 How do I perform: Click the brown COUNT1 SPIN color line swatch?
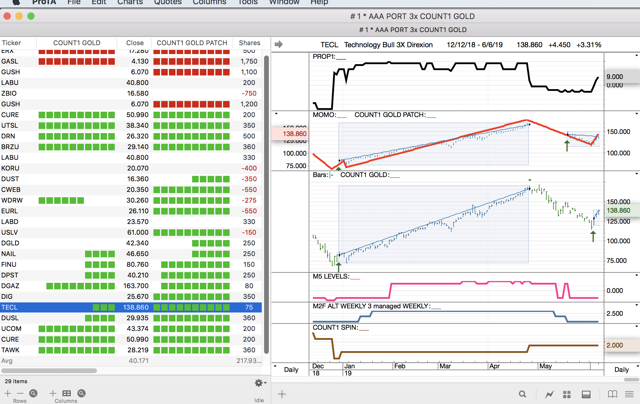364,330
